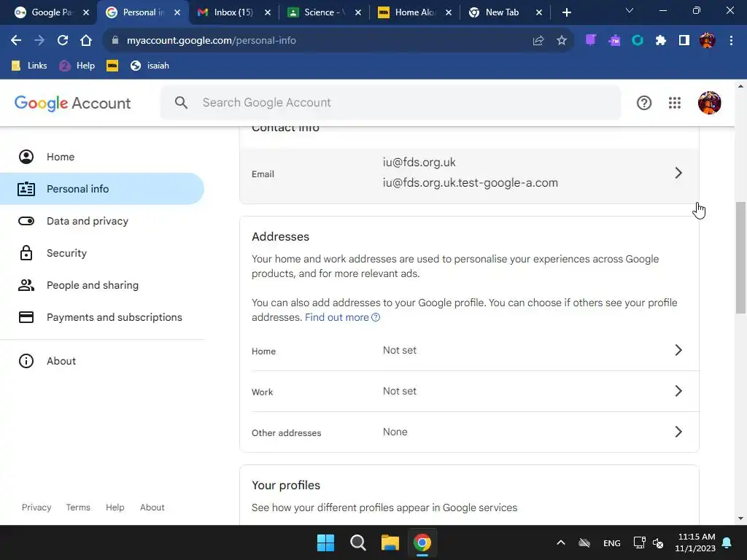This screenshot has height=560, width=747.
Task: Open the Chrome extensions puzzle icon
Action: pos(661,41)
